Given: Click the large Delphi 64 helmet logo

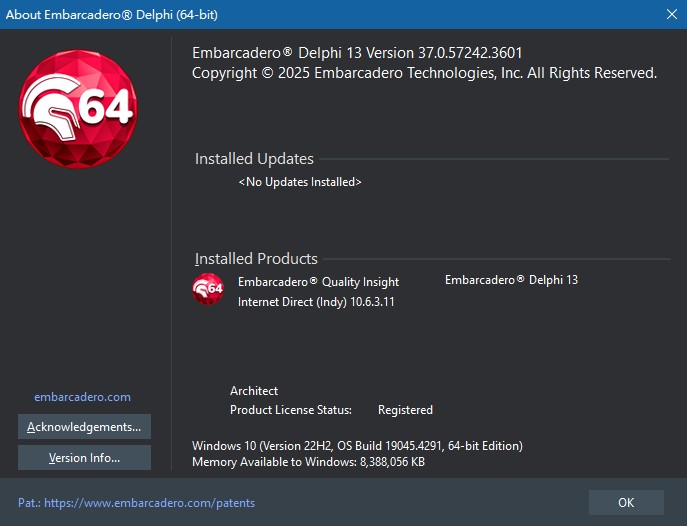Looking at the screenshot, I should (x=78, y=109).
